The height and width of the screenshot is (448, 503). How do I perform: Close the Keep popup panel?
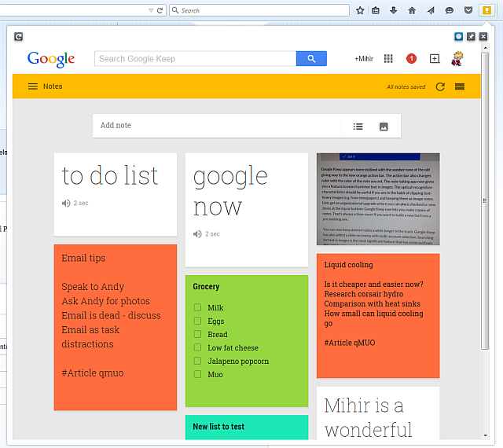(x=483, y=37)
